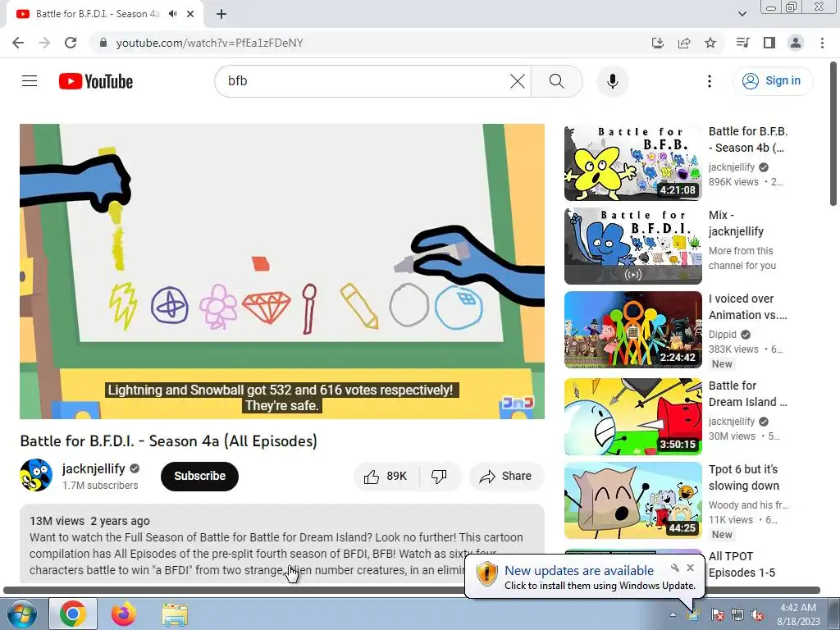The image size is (840, 630).
Task: Toggle Chrome side panel
Action: 769,43
